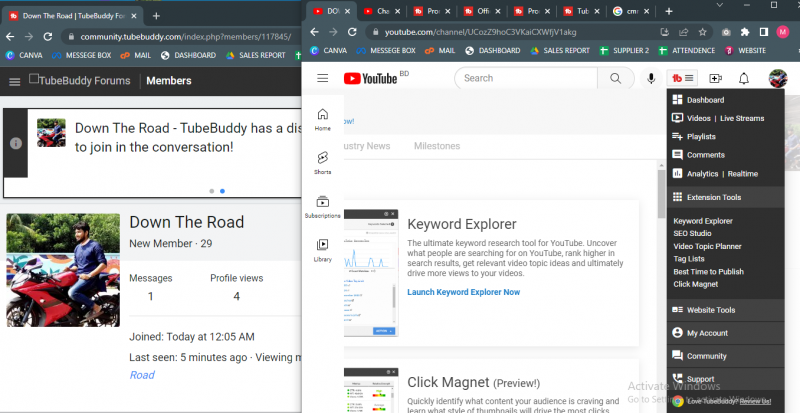Image resolution: width=800 pixels, height=413 pixels.
Task: Click the YouTube search input field
Action: 525,78
